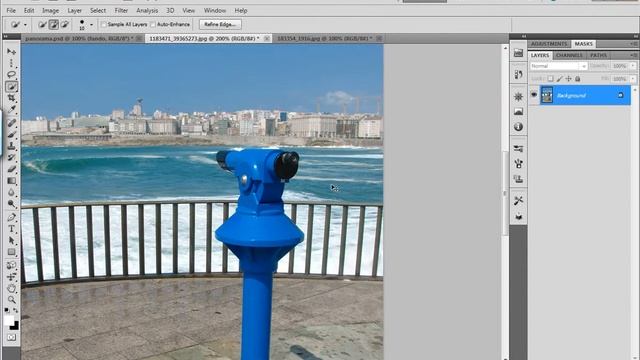The image size is (640, 360).
Task: Select the 3D Rotate tool
Action: 11,265
